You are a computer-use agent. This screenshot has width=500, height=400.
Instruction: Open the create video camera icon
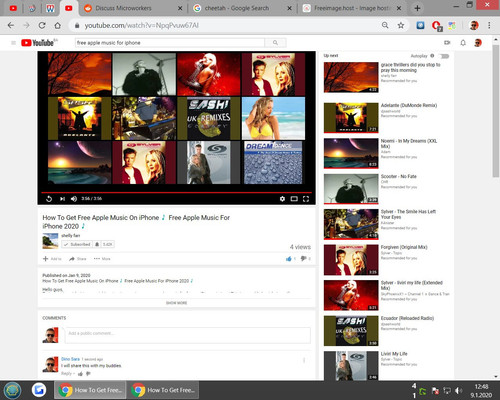click(x=447, y=43)
